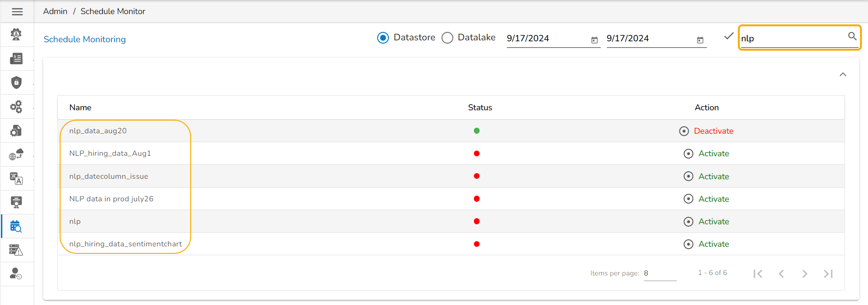Click the search magnifier icon
This screenshot has width=868, height=305.
click(852, 36)
